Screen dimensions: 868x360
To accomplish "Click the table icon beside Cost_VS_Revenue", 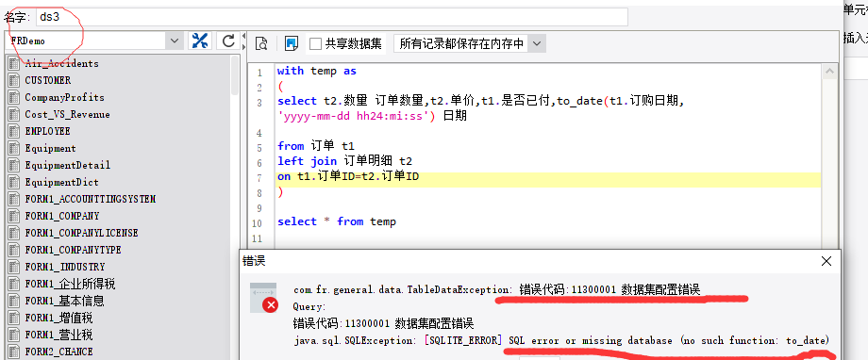I will click(x=14, y=114).
